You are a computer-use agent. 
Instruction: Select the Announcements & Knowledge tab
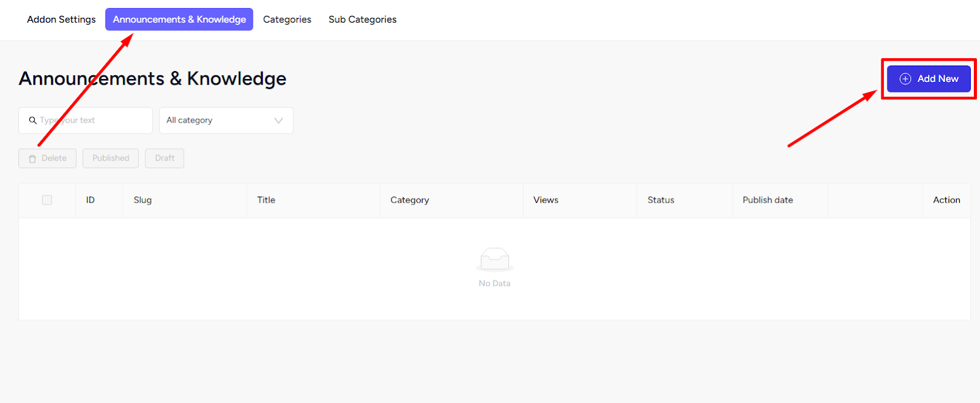[x=179, y=20]
